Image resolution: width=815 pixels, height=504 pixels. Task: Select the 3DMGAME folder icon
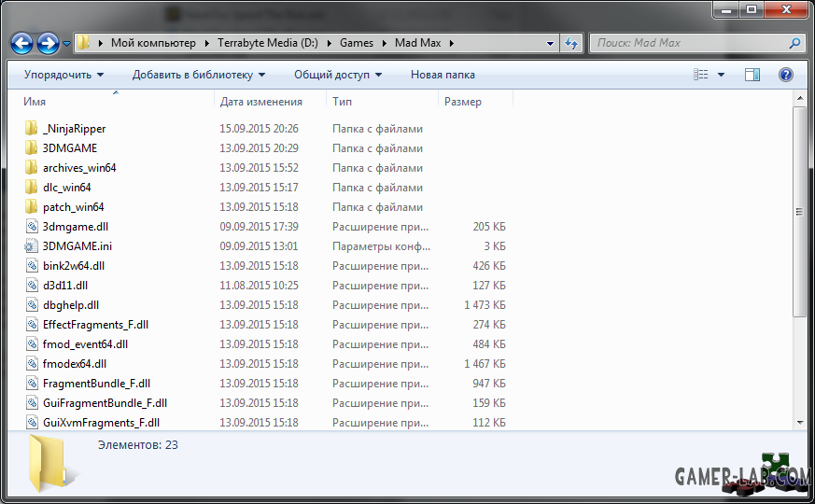tap(31, 147)
